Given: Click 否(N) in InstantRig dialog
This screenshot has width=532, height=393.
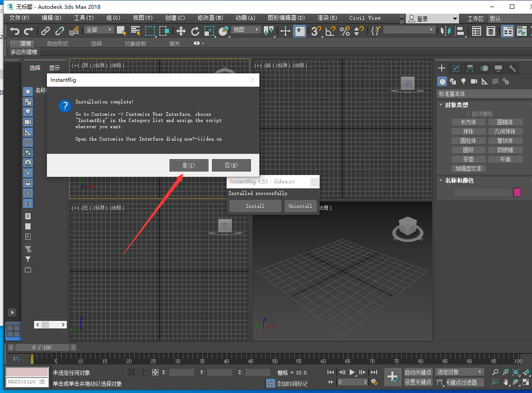Looking at the screenshot, I should (x=231, y=165).
